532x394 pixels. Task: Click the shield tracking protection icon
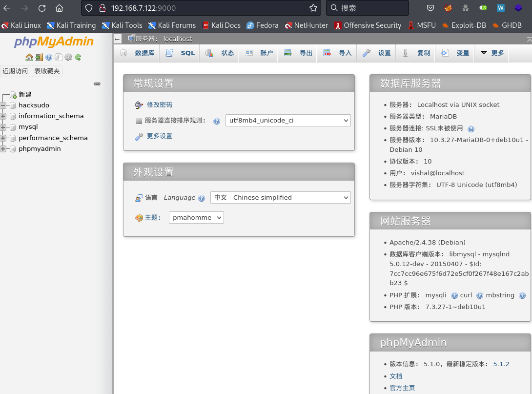click(88, 8)
